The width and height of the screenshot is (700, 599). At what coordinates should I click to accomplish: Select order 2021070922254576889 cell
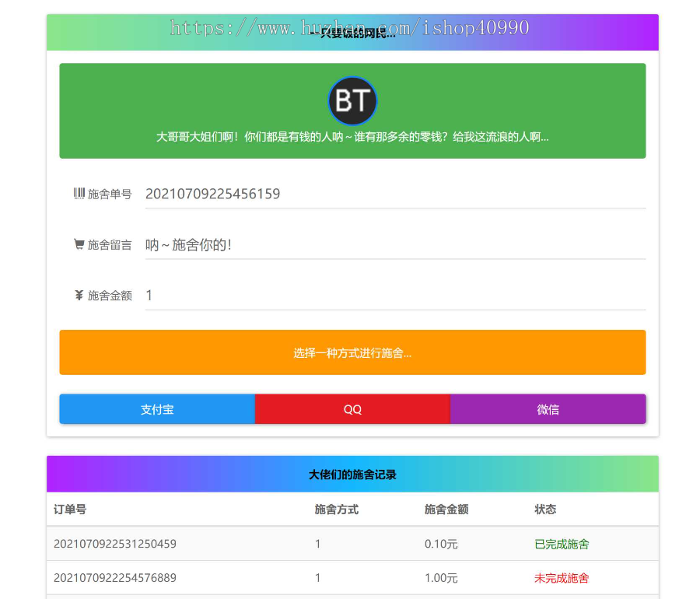[115, 577]
